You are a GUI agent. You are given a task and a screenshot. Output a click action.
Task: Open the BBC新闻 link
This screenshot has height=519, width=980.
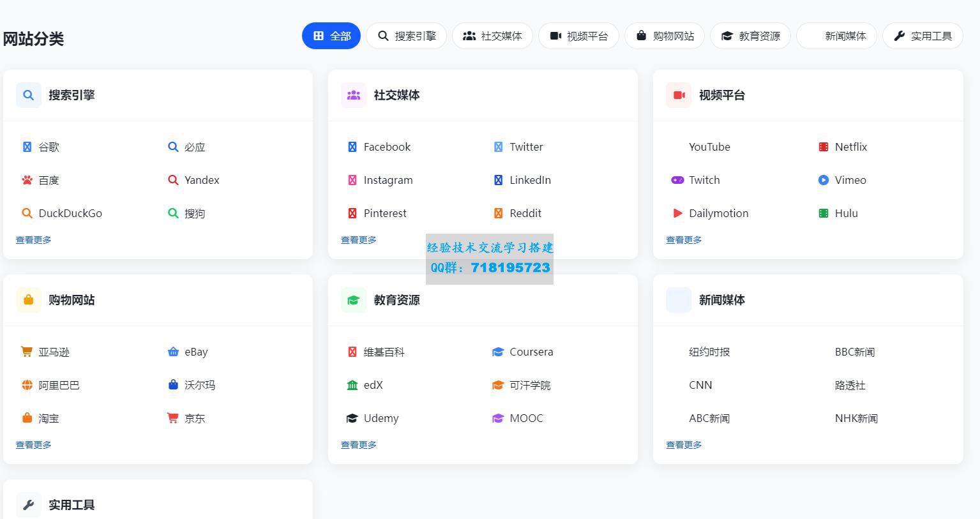855,352
